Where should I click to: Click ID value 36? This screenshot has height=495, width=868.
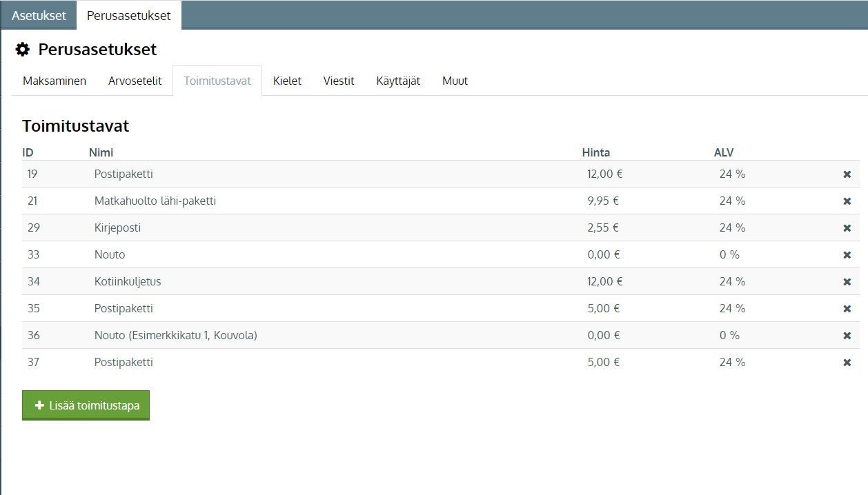[34, 335]
